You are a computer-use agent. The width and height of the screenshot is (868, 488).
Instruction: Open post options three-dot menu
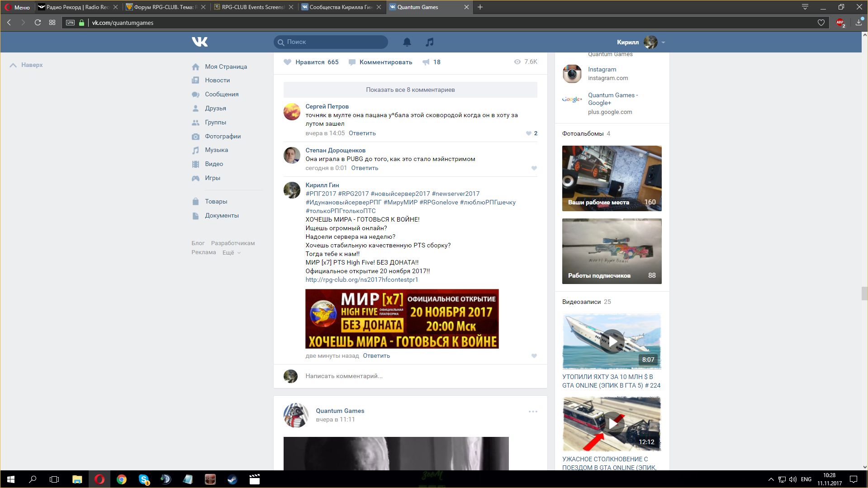click(533, 412)
